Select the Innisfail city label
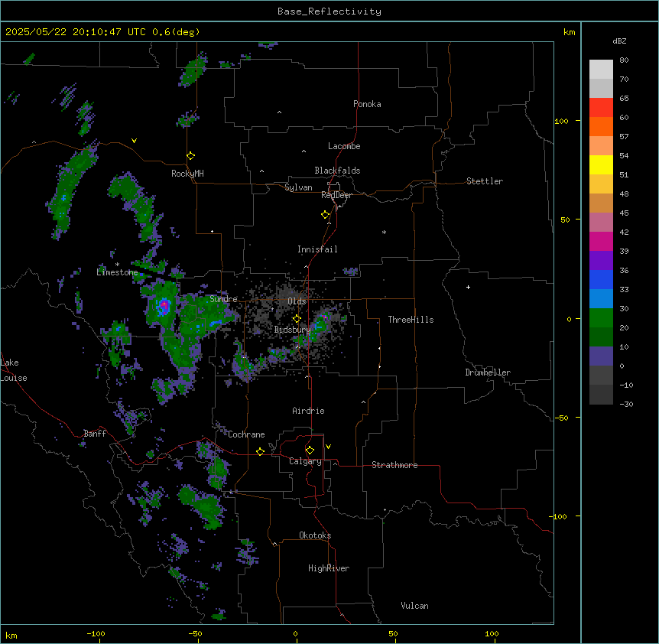659x644 pixels. pos(317,249)
